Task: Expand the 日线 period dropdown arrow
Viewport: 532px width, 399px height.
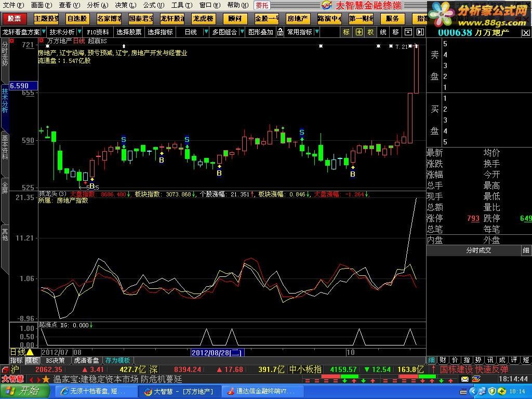Action: pos(206,32)
